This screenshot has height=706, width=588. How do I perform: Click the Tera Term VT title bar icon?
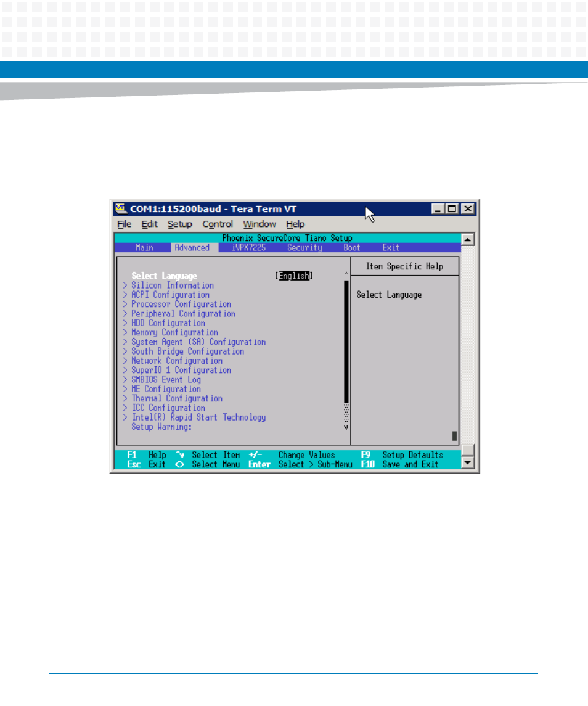120,208
